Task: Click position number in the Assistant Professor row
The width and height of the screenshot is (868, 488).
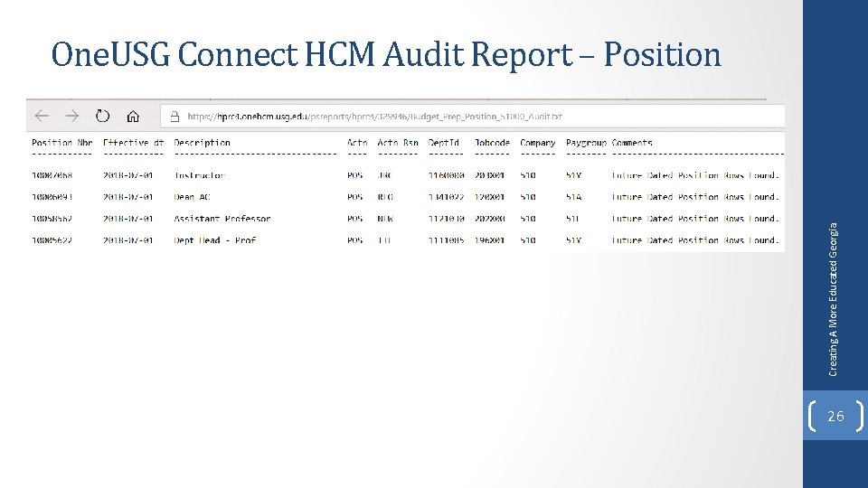Action: coord(52,219)
